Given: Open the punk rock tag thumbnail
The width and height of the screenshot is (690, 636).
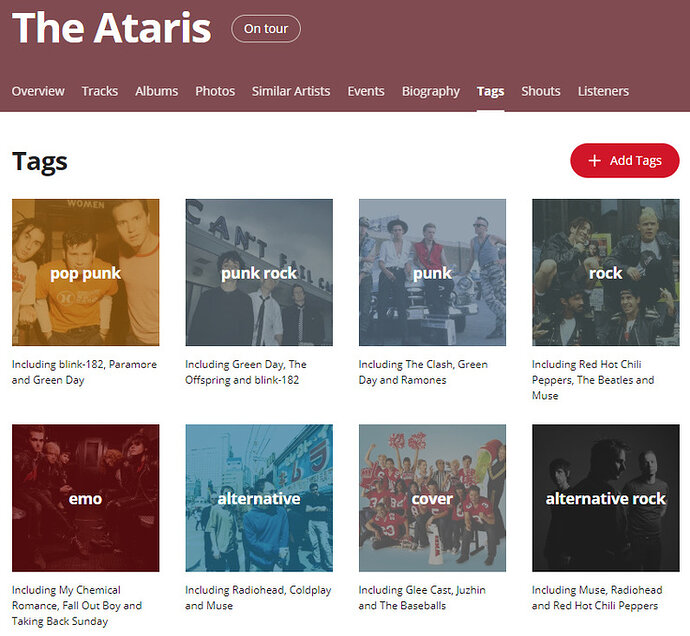Looking at the screenshot, I should (259, 272).
